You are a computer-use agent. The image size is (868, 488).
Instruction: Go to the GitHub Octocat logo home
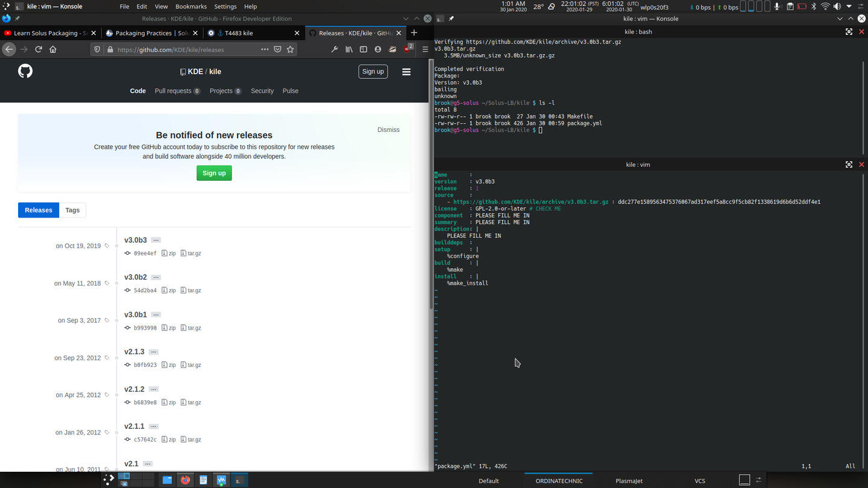(25, 71)
